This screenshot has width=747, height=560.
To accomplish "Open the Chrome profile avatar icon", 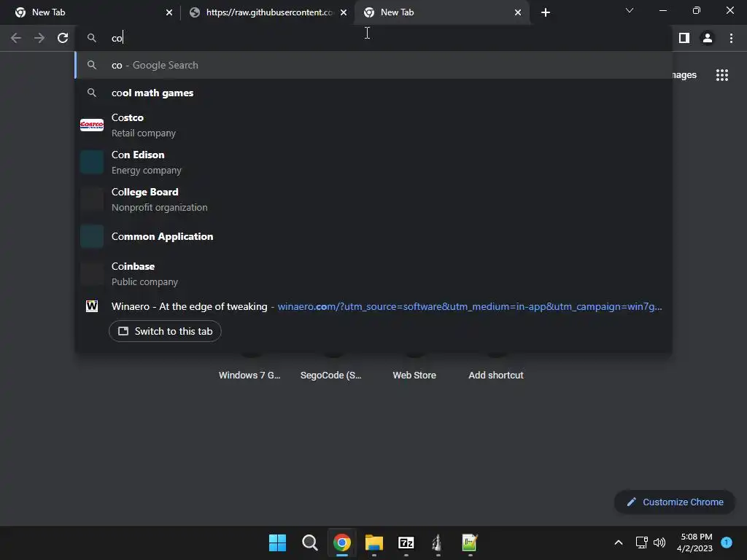I will pos(708,38).
